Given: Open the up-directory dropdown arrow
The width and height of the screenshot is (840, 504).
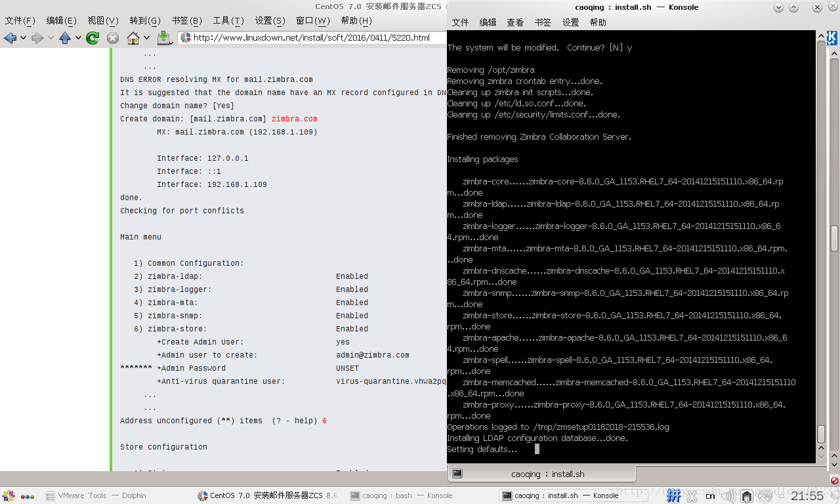Looking at the screenshot, I should 77,38.
